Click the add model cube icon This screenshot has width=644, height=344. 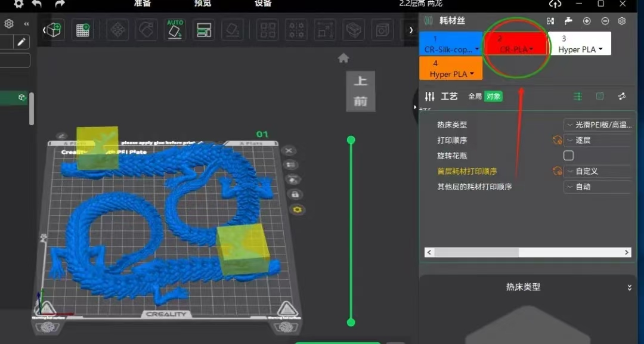tap(54, 30)
